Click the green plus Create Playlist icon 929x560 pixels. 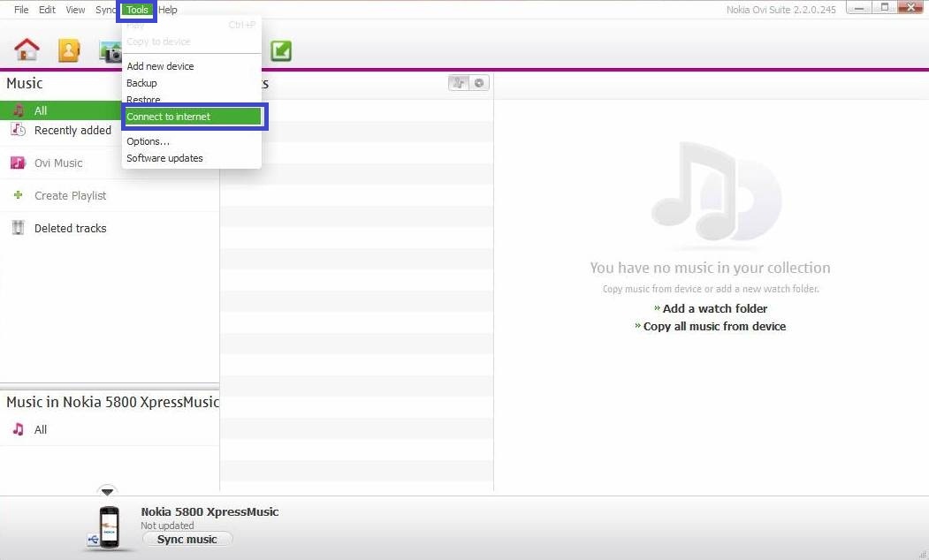tap(19, 194)
